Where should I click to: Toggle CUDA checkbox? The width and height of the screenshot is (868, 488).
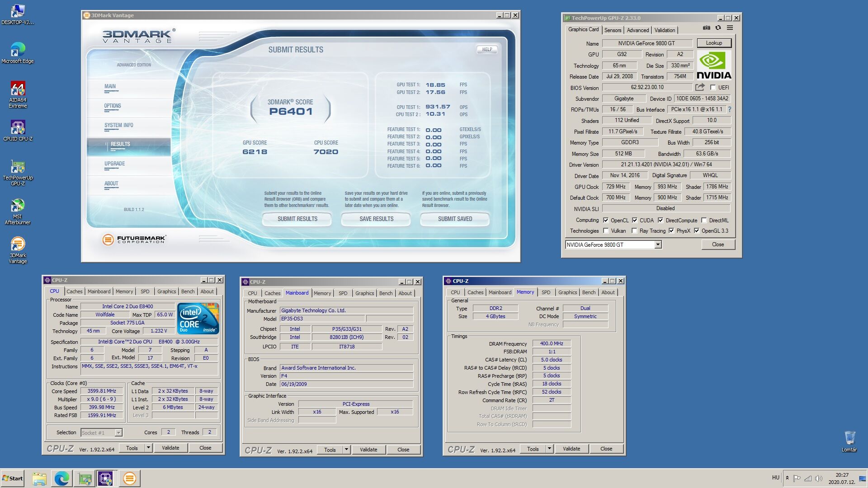(x=635, y=220)
